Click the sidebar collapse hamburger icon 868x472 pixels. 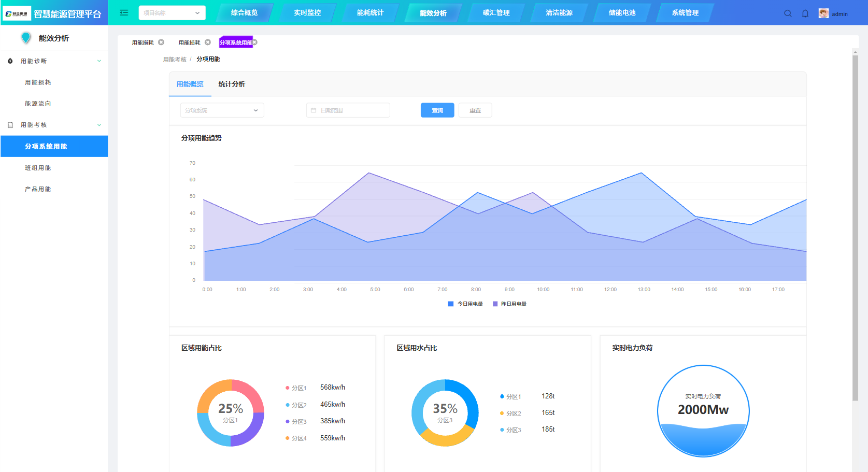pyautogui.click(x=124, y=13)
